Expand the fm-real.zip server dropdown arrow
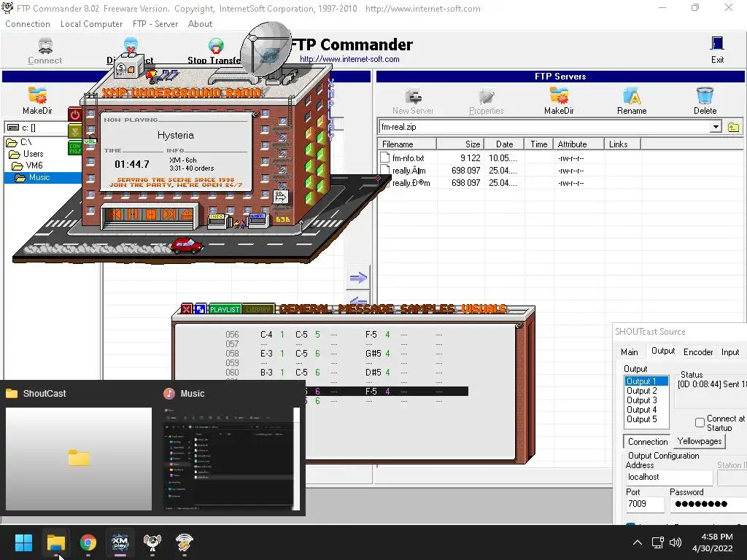The image size is (747, 560). pyautogui.click(x=716, y=127)
